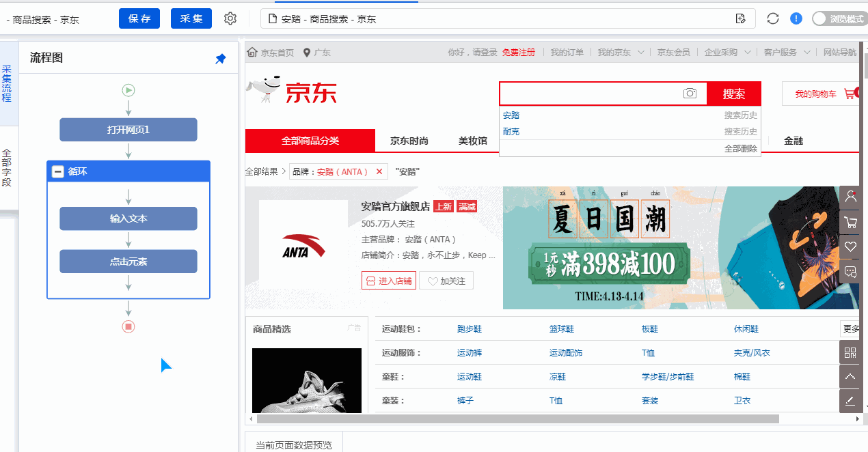Click the feedback pencil icon in the right sidebar
This screenshot has height=452, width=868.
tap(850, 401)
